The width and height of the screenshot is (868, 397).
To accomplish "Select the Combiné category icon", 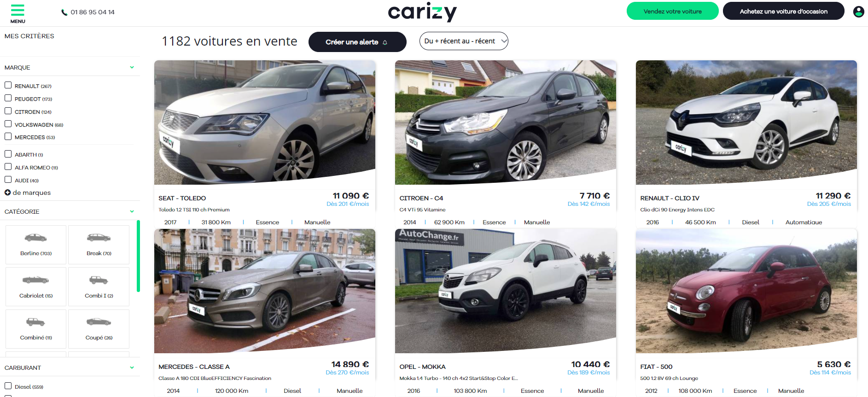I will coord(36,322).
